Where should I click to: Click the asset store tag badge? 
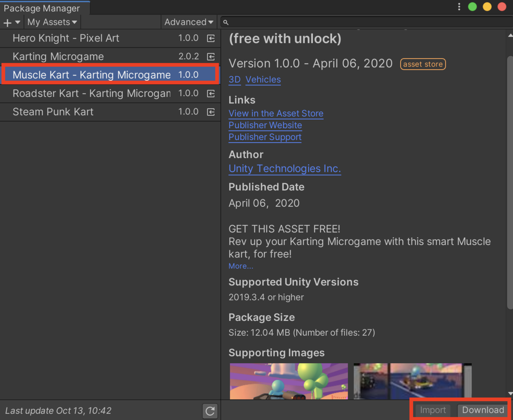(423, 64)
